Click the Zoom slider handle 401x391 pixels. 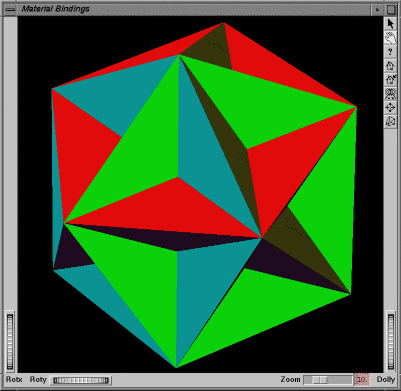[x=316, y=380]
